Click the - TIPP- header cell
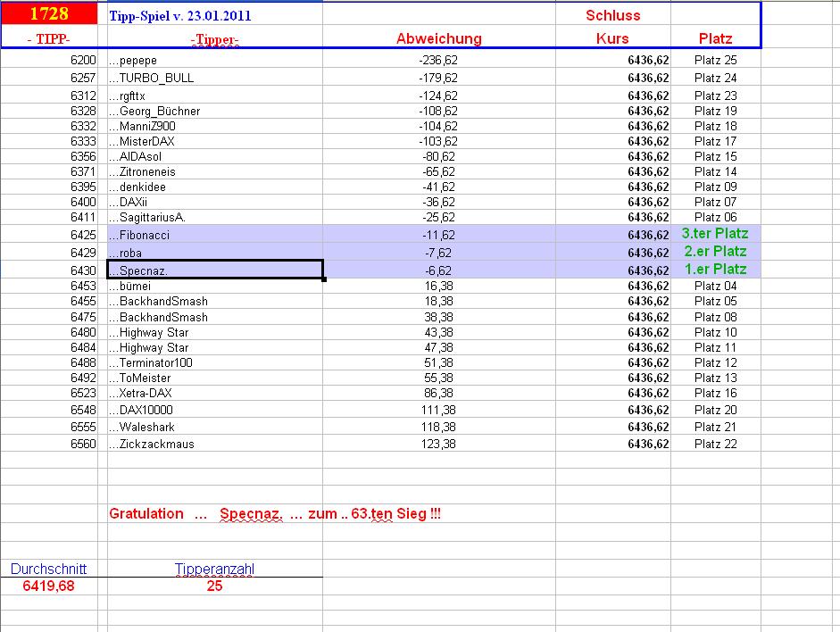The height and width of the screenshot is (632, 840). pyautogui.click(x=49, y=39)
